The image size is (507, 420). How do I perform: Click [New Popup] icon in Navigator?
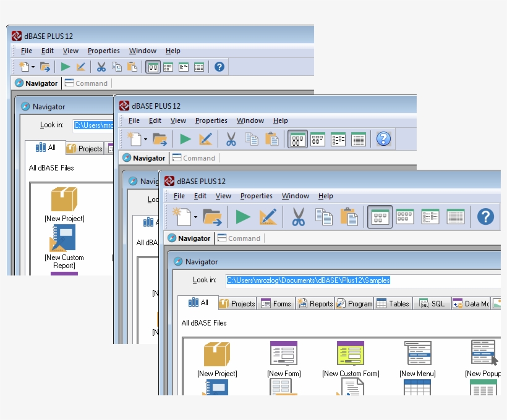pos(484,353)
